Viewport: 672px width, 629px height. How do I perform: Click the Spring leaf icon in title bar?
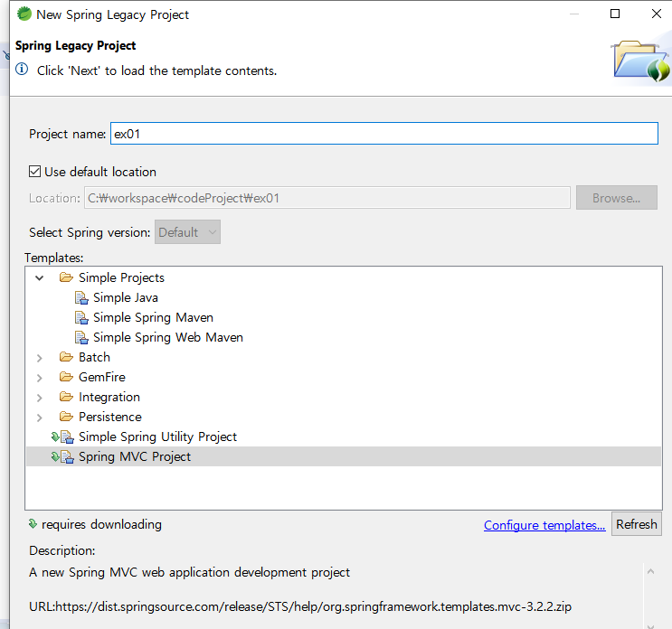click(24, 14)
